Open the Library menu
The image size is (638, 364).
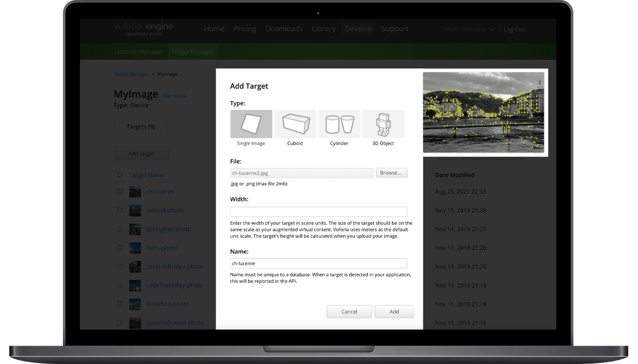324,28
